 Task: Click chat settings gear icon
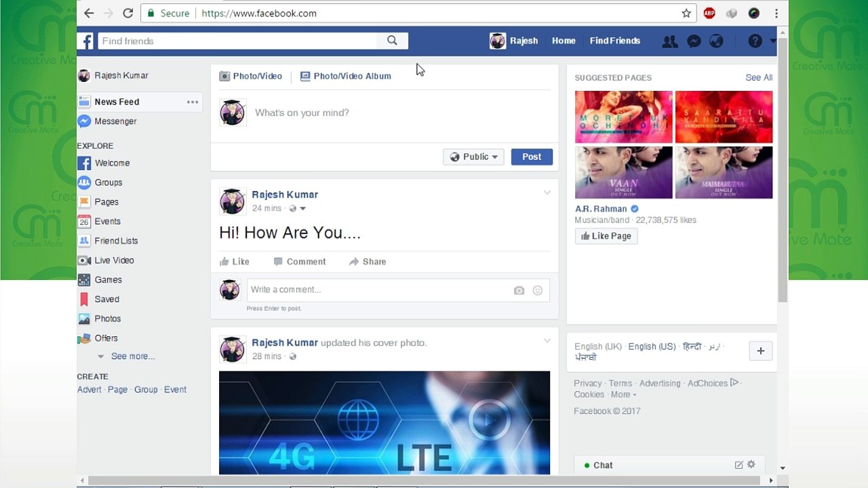click(x=751, y=465)
